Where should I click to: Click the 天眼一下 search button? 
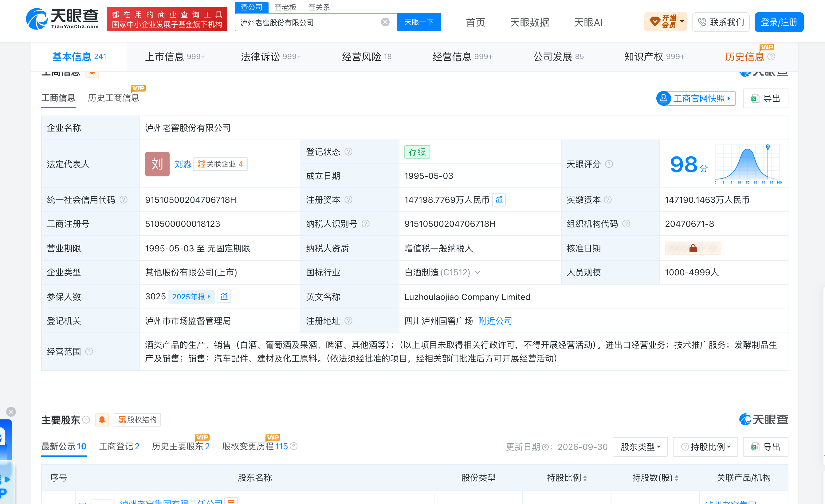pyautogui.click(x=419, y=22)
